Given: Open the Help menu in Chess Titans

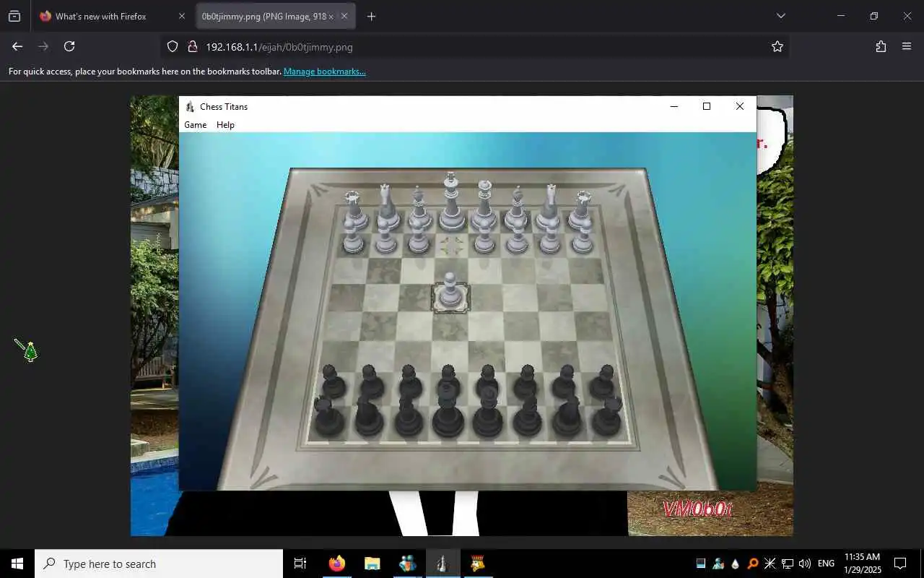Looking at the screenshot, I should pyautogui.click(x=225, y=125).
